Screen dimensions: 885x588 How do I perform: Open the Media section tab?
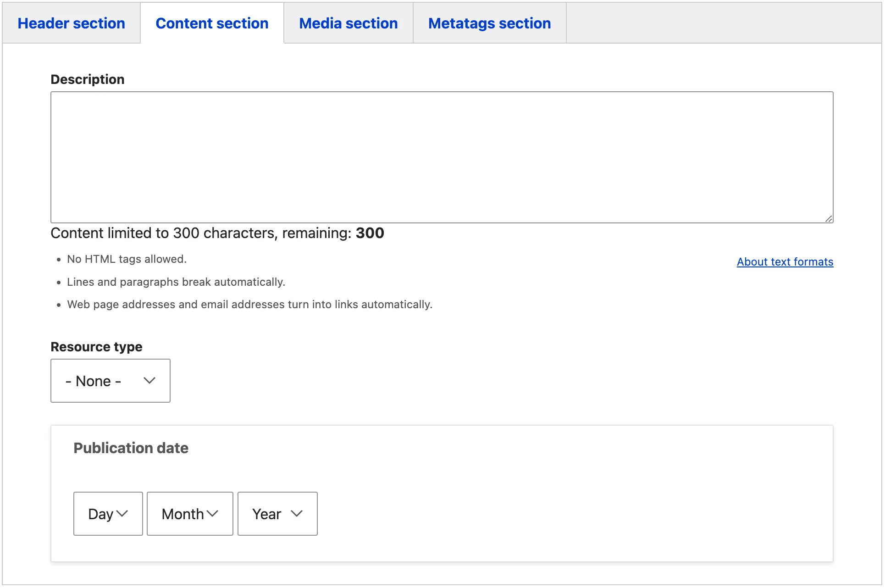point(348,23)
